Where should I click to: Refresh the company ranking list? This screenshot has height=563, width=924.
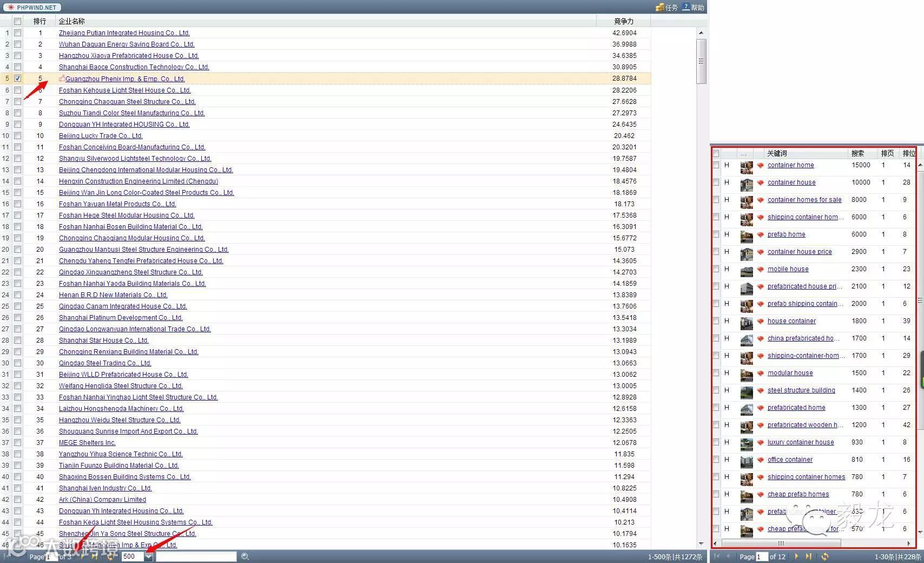pos(110,557)
